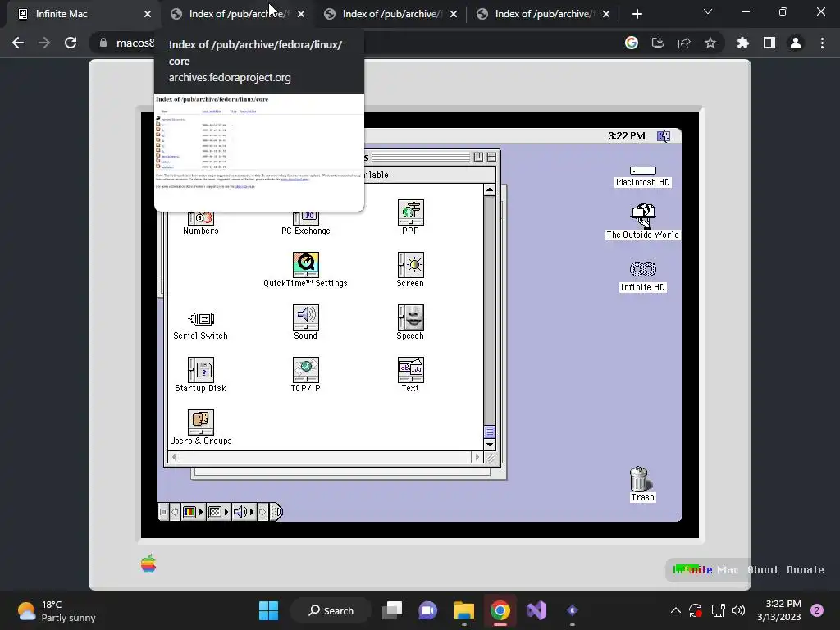Image resolution: width=840 pixels, height=630 pixels.
Task: Open Control Strip sound volume module
Action: click(x=244, y=512)
